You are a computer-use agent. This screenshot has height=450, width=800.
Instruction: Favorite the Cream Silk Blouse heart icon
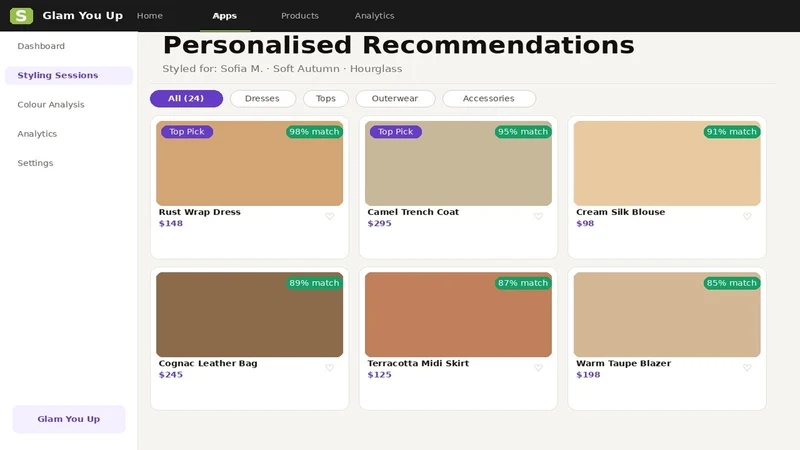[x=747, y=216]
